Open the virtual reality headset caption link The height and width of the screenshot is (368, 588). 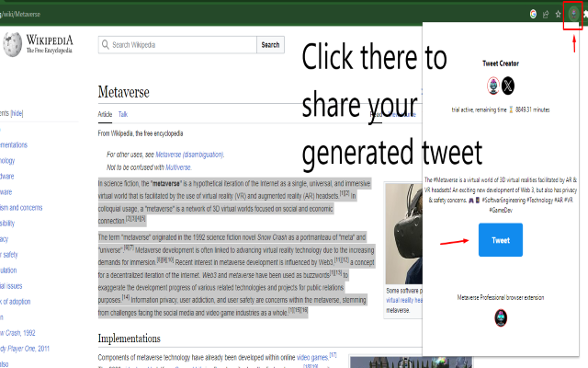404,300
